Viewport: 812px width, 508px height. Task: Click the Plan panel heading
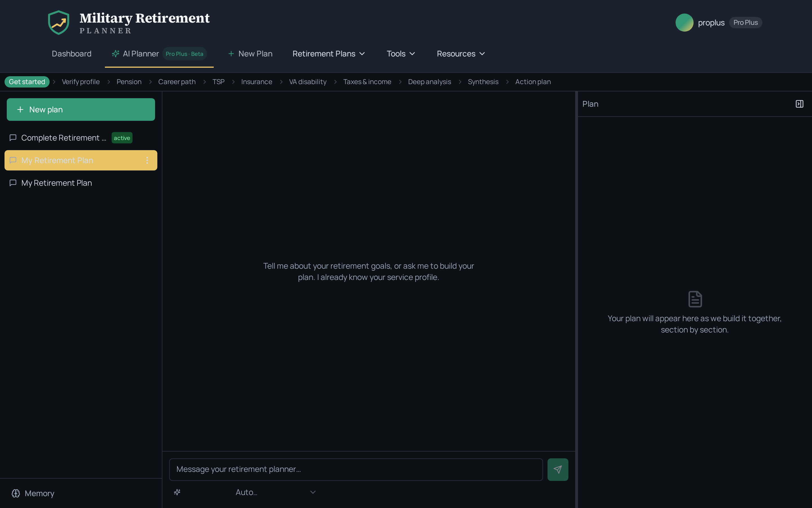click(590, 104)
